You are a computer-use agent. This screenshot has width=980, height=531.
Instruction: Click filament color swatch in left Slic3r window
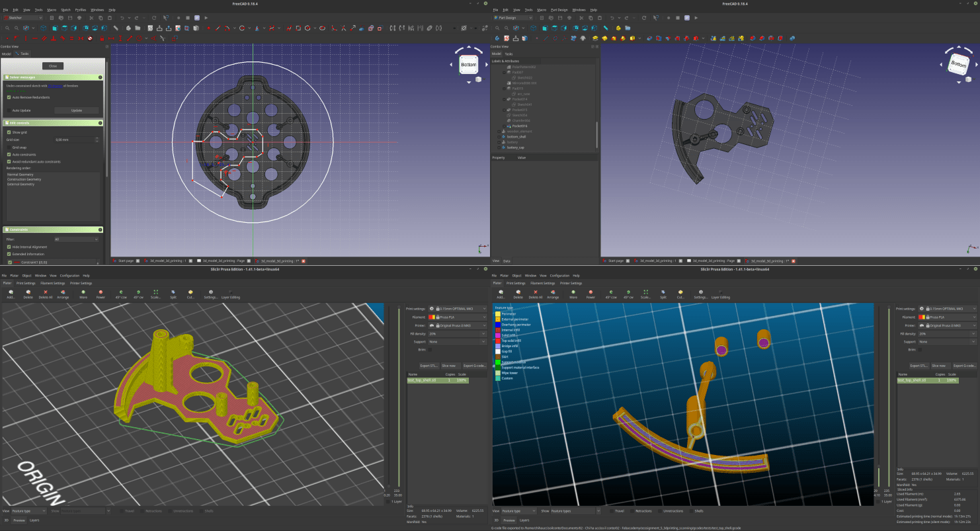[x=432, y=317]
